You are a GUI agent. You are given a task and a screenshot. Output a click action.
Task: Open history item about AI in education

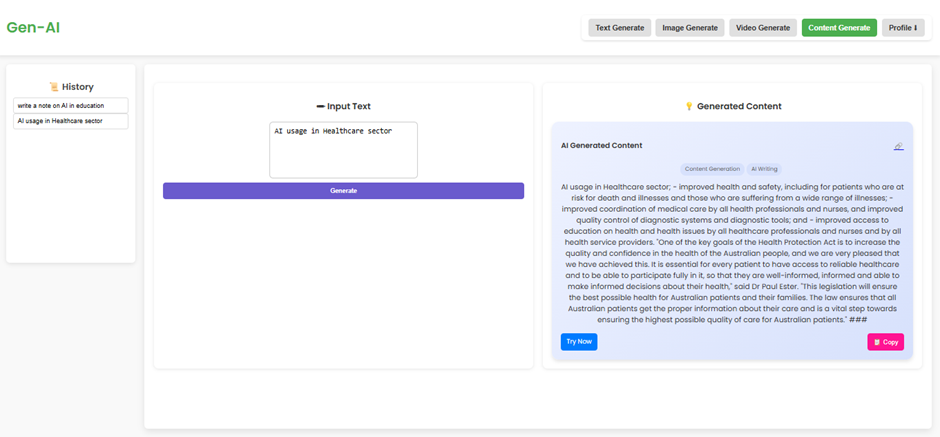tap(71, 105)
